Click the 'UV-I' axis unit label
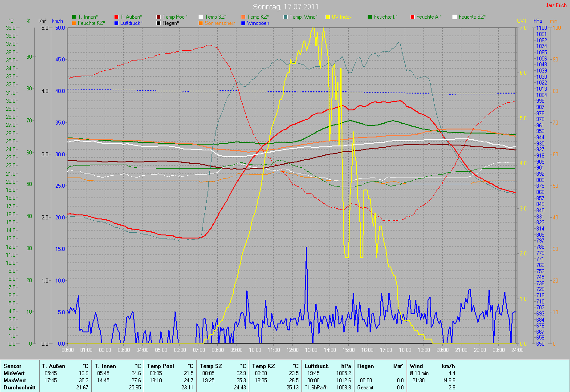The image size is (570, 392). pos(521,21)
